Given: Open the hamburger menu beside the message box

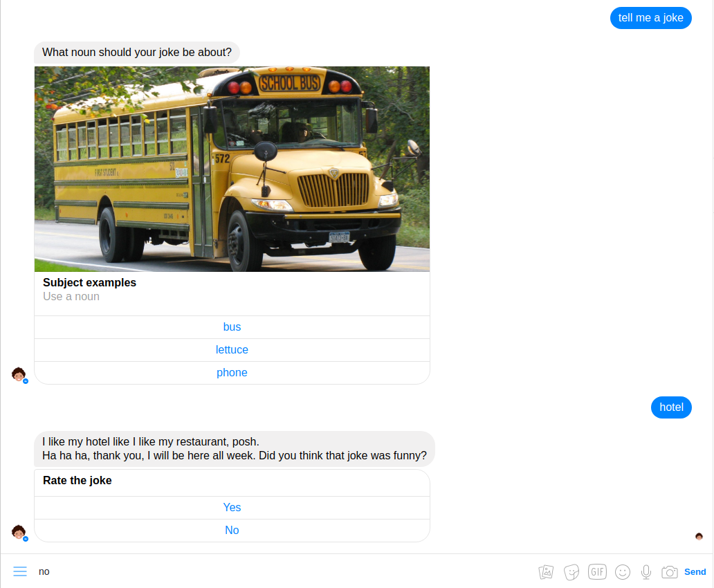Looking at the screenshot, I should click(20, 571).
